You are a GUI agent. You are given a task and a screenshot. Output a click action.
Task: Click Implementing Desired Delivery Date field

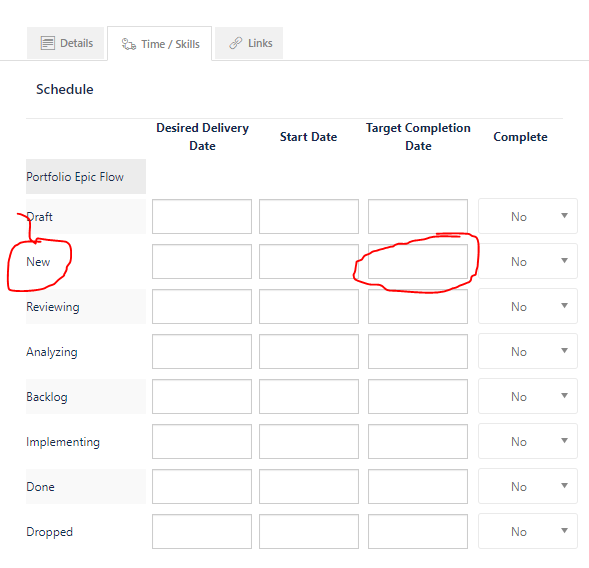(x=202, y=442)
